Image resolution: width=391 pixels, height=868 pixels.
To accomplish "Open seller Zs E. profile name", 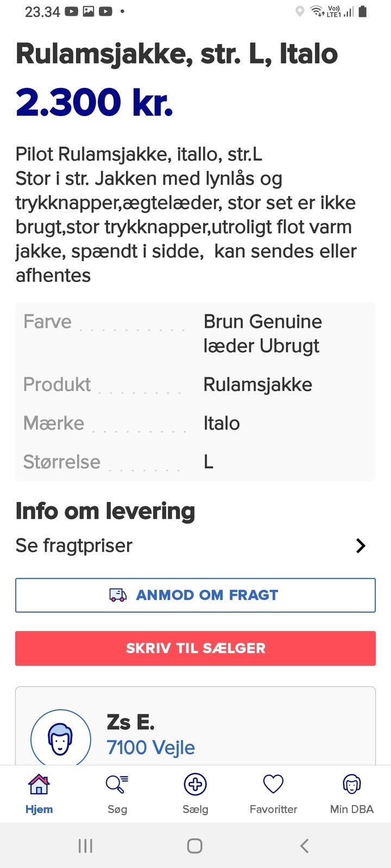I will point(130,722).
